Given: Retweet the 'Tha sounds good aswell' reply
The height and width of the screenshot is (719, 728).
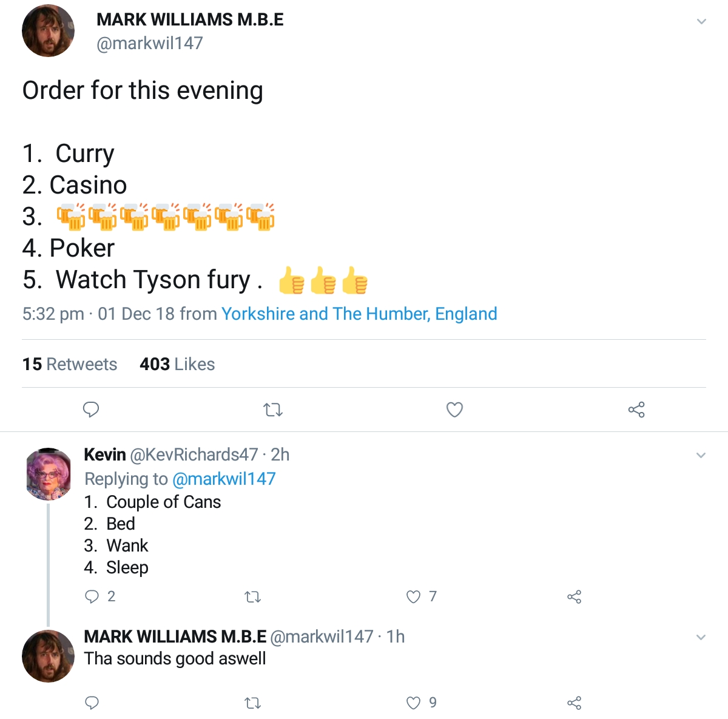Looking at the screenshot, I should click(x=252, y=703).
